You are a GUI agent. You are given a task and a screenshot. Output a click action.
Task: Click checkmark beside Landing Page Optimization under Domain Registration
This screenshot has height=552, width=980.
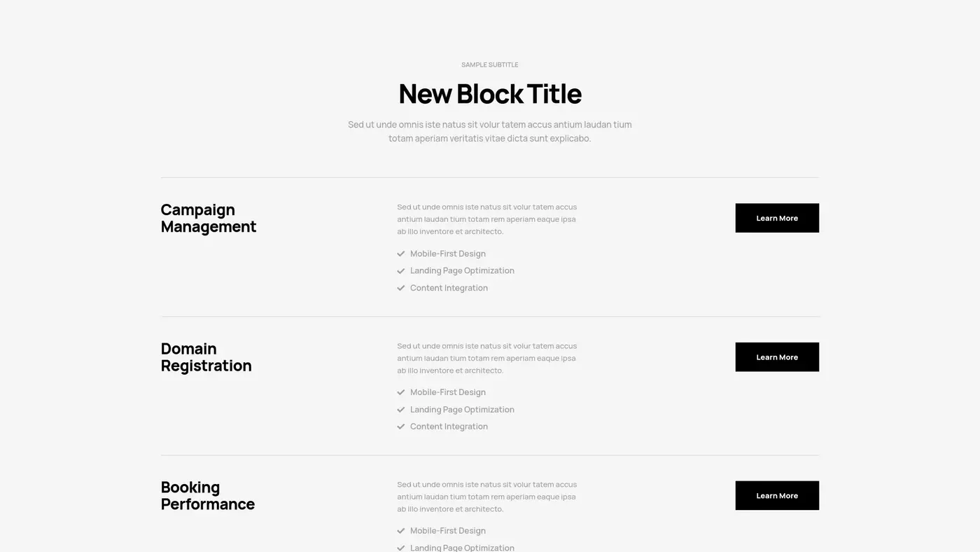point(401,410)
